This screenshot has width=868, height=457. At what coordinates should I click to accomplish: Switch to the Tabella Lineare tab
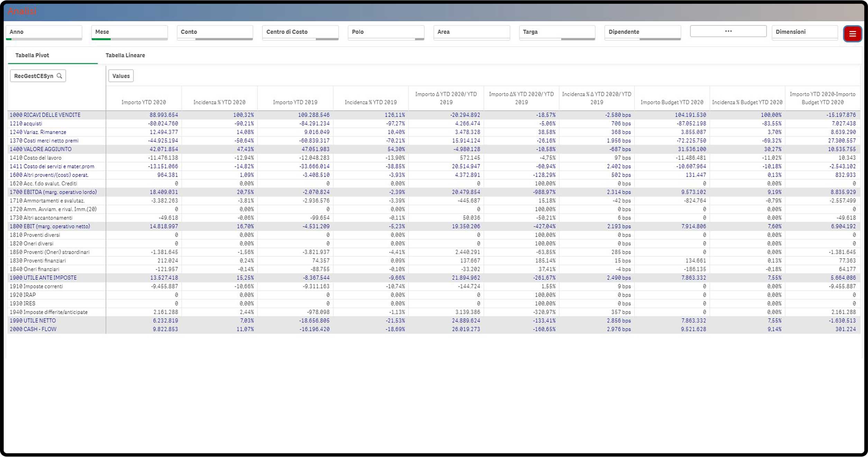pyautogui.click(x=125, y=55)
